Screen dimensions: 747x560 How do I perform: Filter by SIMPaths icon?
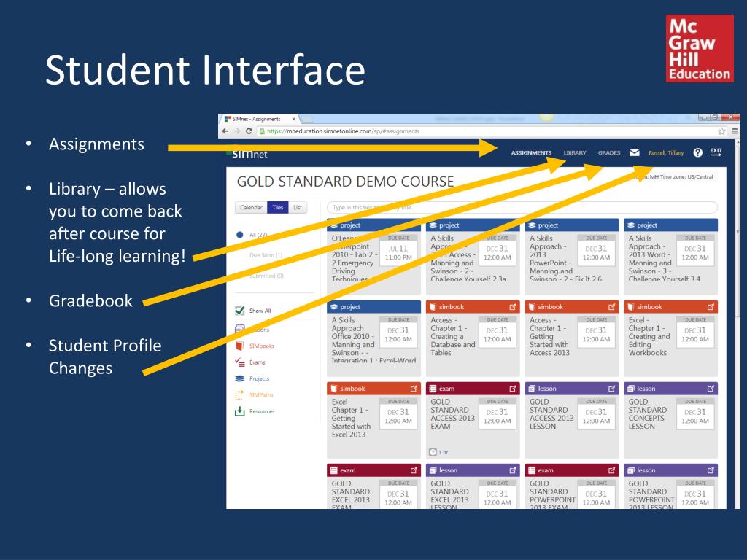tap(239, 394)
